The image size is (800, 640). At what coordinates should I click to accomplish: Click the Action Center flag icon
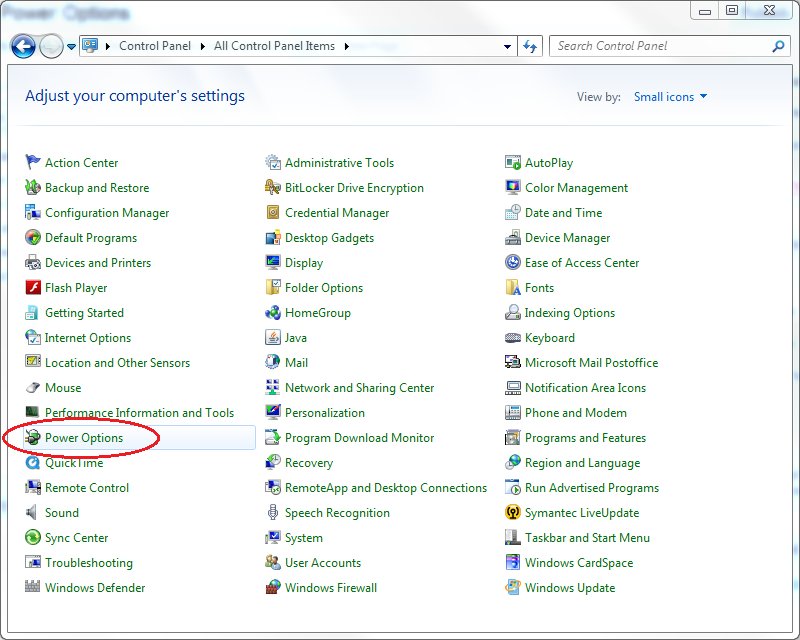[x=33, y=163]
